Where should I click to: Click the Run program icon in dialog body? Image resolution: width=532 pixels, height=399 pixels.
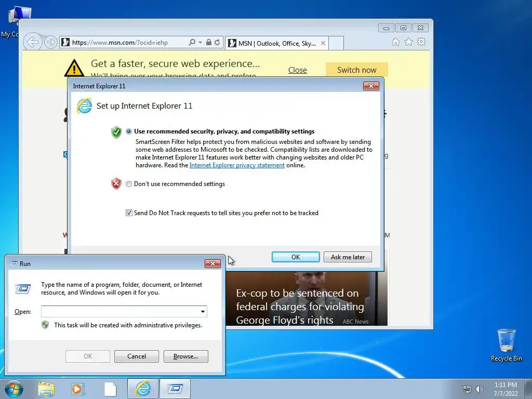(x=23, y=289)
